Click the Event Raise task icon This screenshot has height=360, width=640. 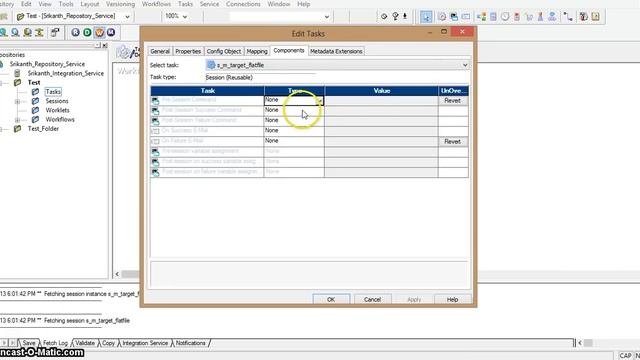(x=540, y=17)
